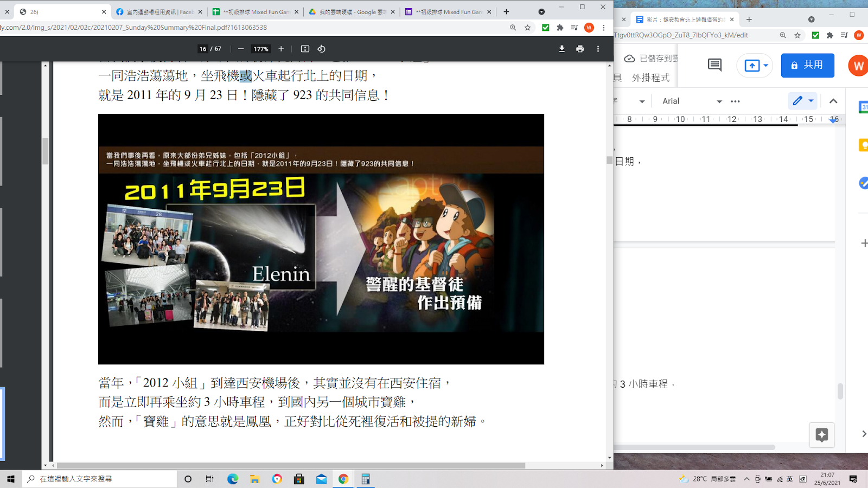Edit the PDF page number field
868x488 pixels.
[203, 49]
